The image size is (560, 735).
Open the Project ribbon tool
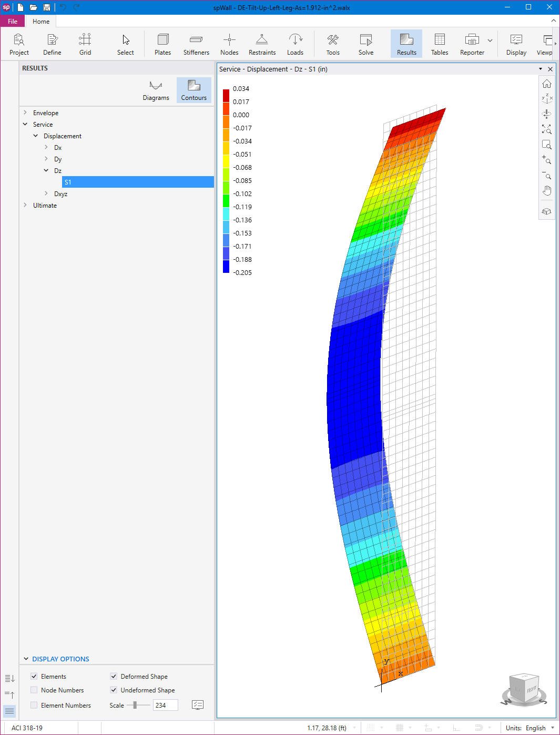coord(19,44)
